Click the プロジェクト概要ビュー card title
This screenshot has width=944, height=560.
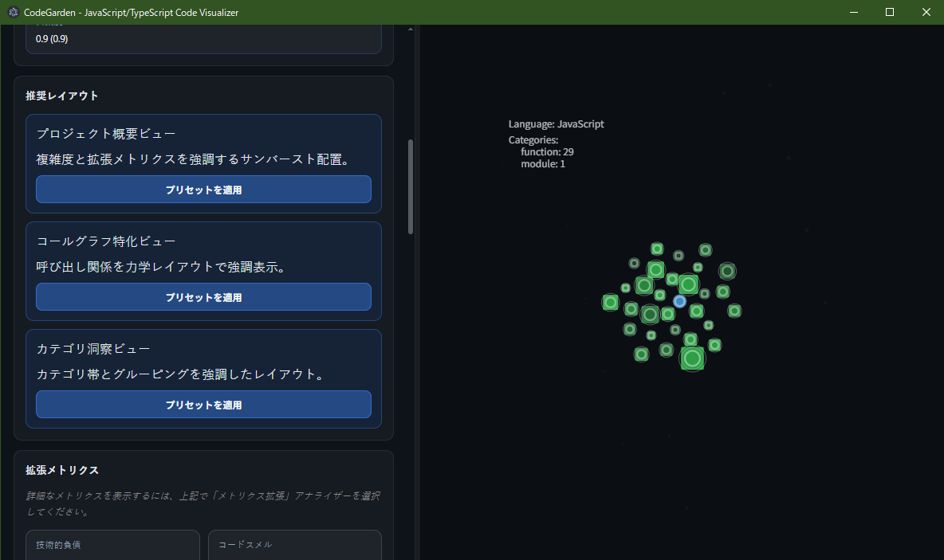coord(106,134)
